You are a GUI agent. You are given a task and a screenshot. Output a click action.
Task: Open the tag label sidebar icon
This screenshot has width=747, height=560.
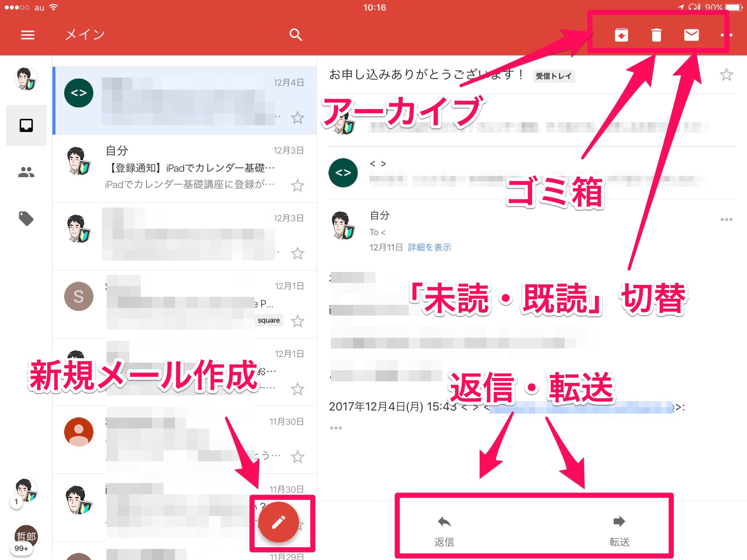26,219
